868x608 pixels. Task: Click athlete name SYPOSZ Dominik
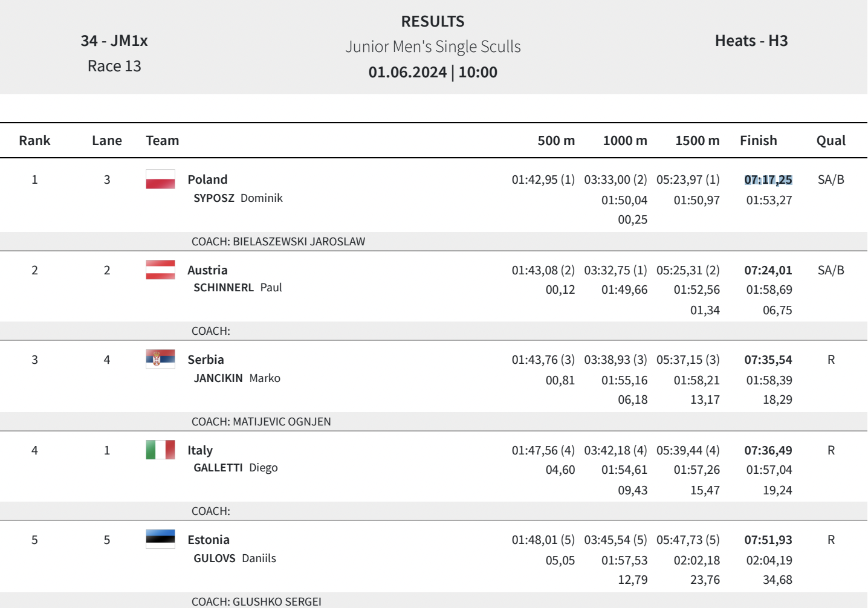(x=238, y=198)
